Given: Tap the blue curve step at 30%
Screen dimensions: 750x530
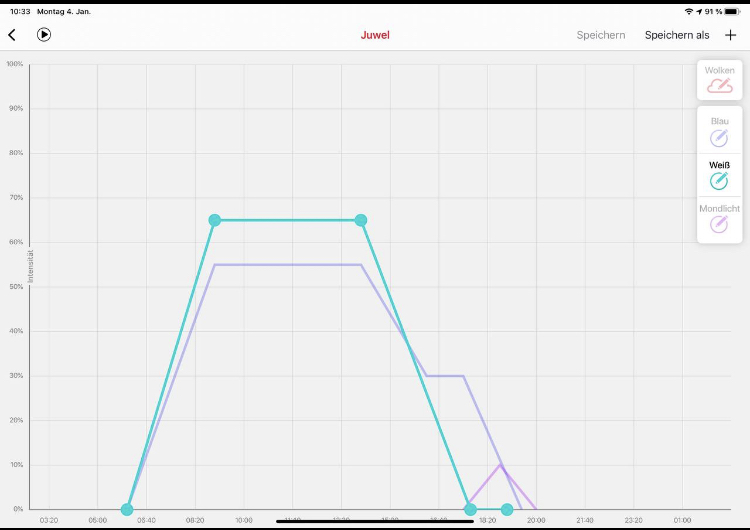Looking at the screenshot, I should click(x=445, y=376).
